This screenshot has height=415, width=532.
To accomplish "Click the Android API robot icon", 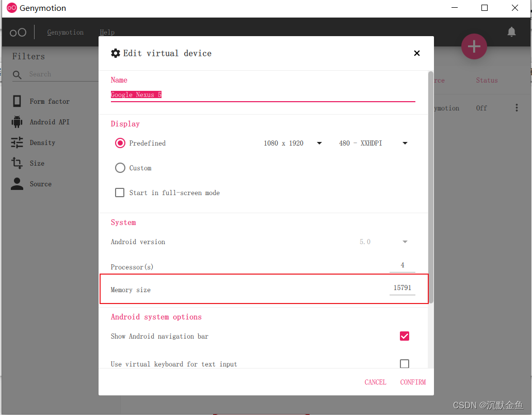I will coord(17,122).
